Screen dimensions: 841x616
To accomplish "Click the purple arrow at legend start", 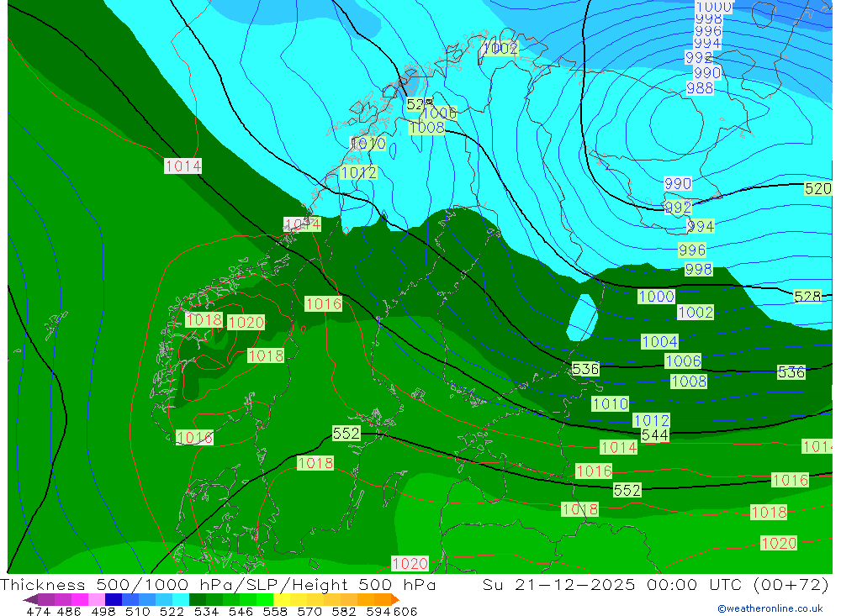I will click(30, 599).
